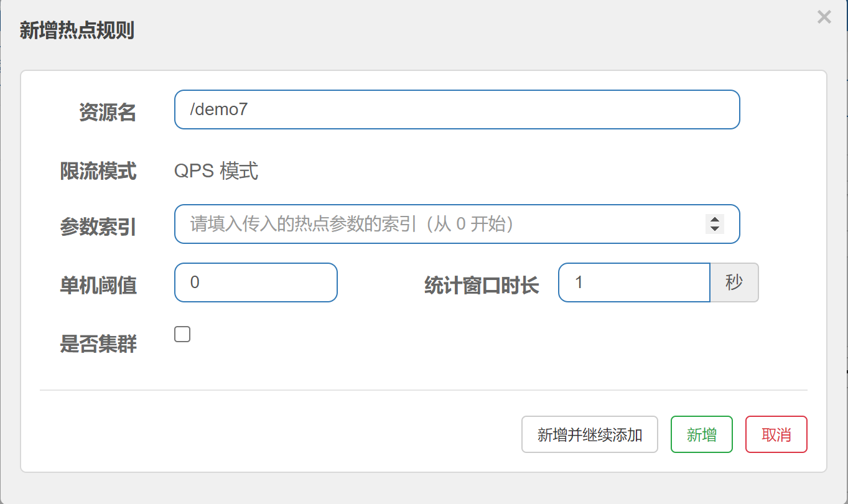Focus the 参数索引 input field
Viewport: 848px width, 504px height.
point(457,224)
